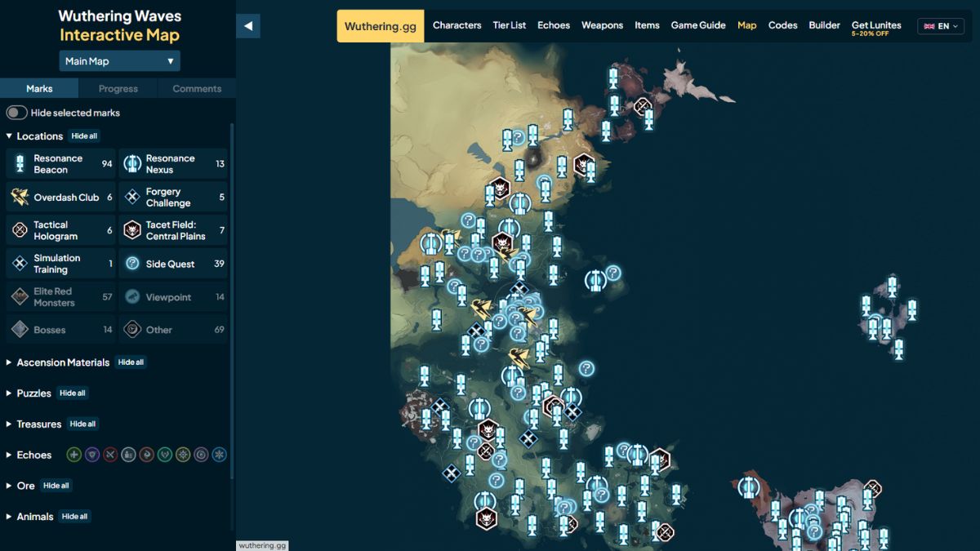The height and width of the screenshot is (551, 980).
Task: Click the Overdash Club filter icon
Action: coord(20,198)
